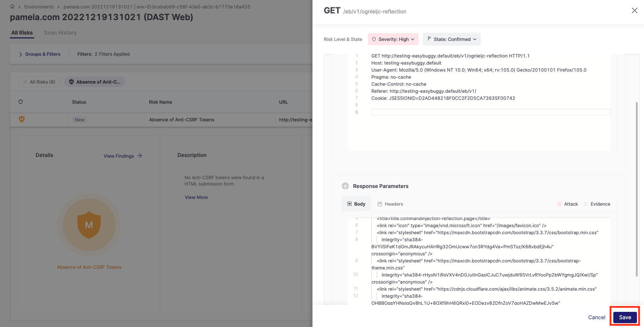This screenshot has width=644, height=327.
Task: Open the State: Confirmed dropdown
Action: [x=452, y=39]
